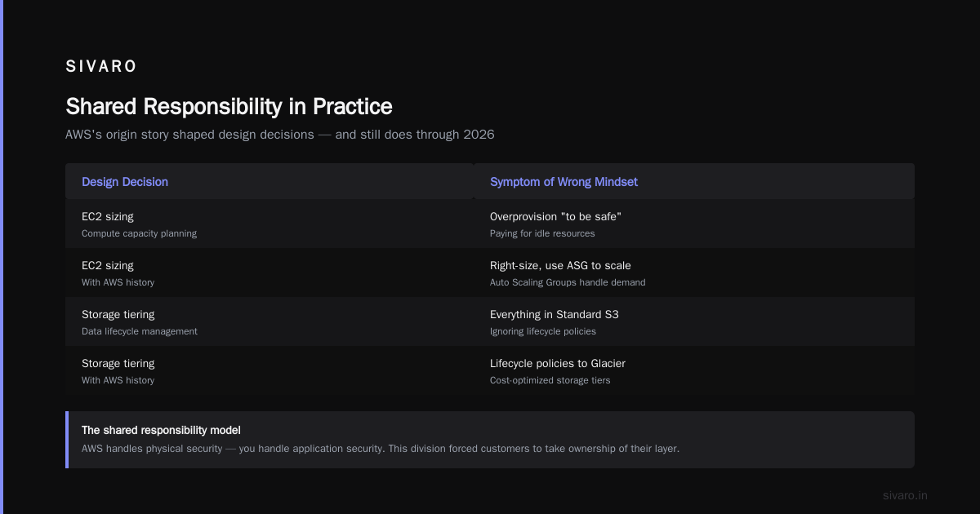The image size is (980, 514).
Task: Click "Ignoring lifecycle policies" caption
Action: tap(543, 331)
